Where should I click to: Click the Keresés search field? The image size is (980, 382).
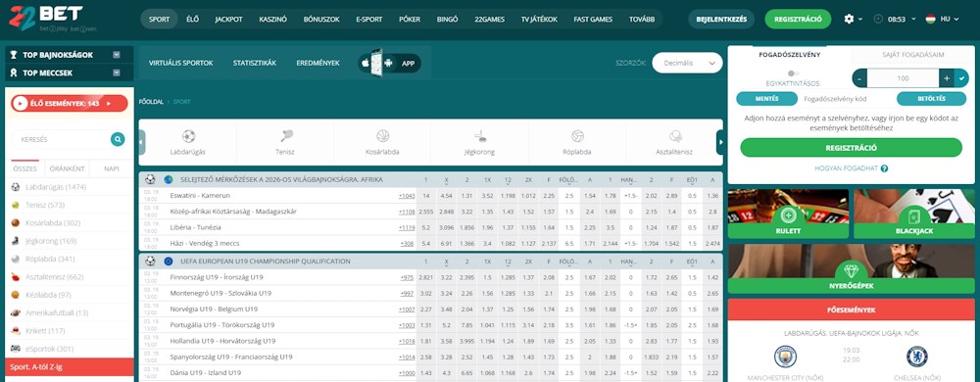click(x=61, y=139)
